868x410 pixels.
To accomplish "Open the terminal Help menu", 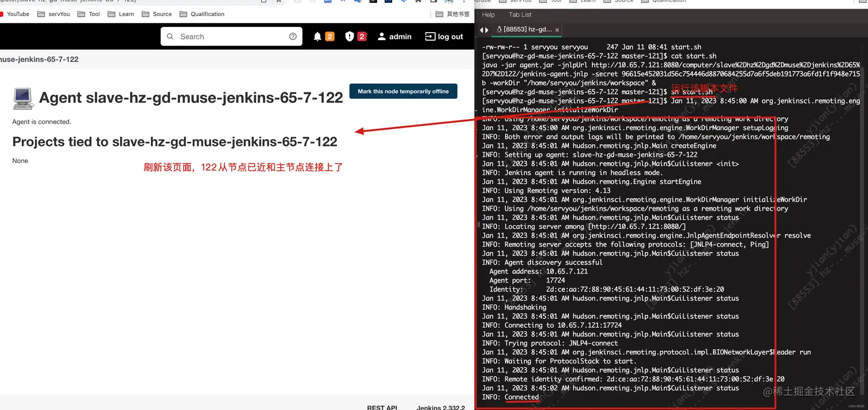I will [x=489, y=15].
